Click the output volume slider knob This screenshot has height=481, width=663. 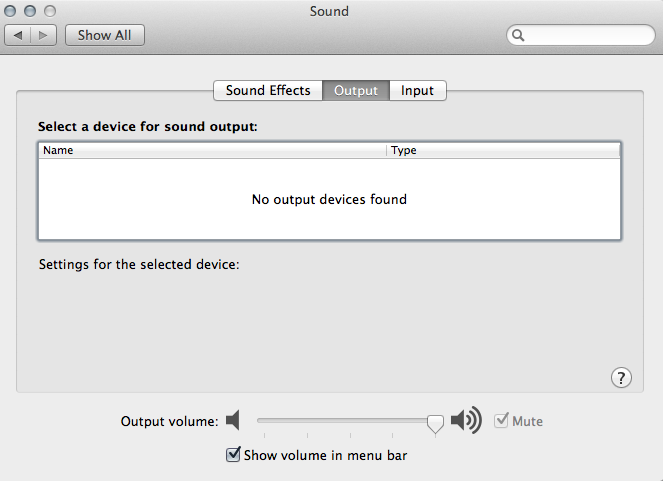pyautogui.click(x=435, y=423)
